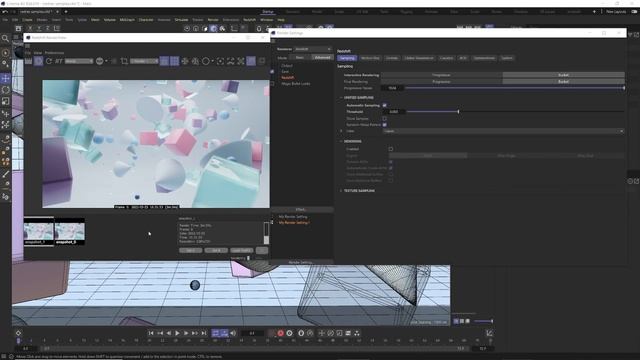Image resolution: width=640 pixels, height=360 pixels.
Task: Switch Render Settings mode to Basic
Action: 300,58
